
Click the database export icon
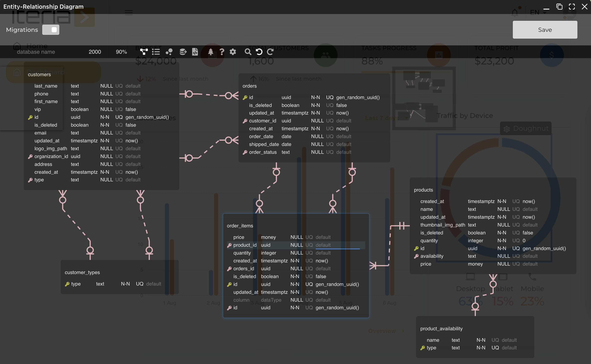183,52
